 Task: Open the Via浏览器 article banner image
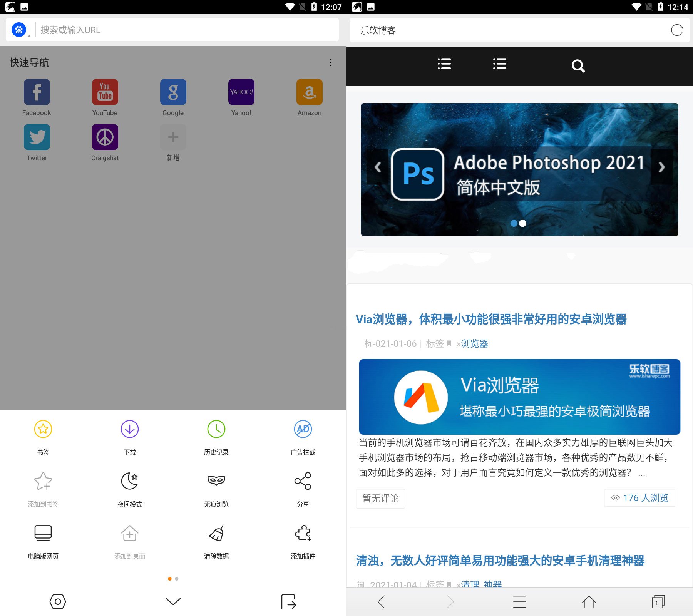coord(519,397)
